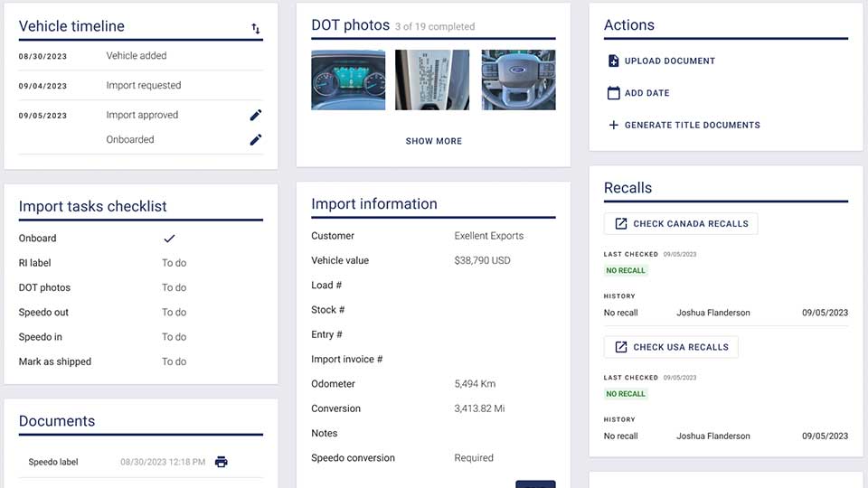Click the Recalls panel heading

tap(627, 188)
